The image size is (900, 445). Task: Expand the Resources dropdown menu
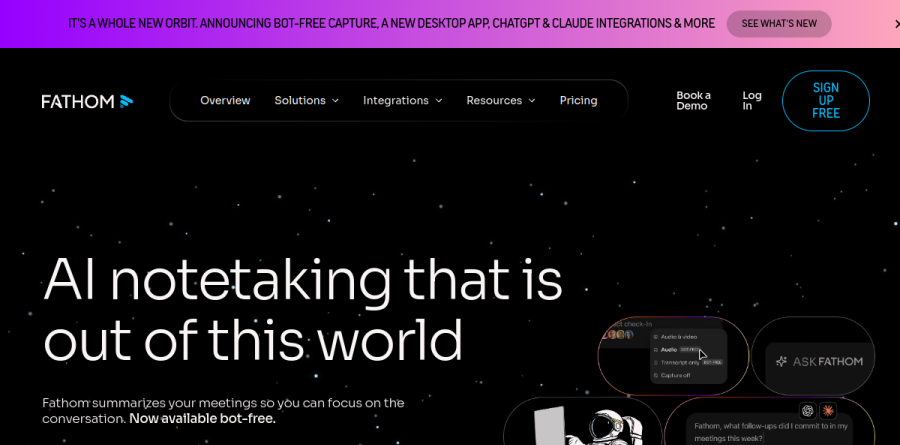tap(501, 100)
